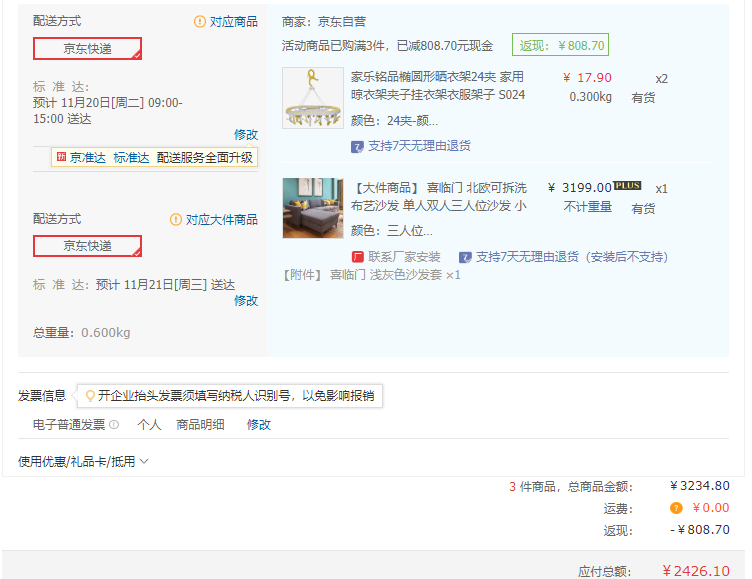This screenshot has width=752, height=579.
Task: Click the 7-day return icon in the sofa row
Action: pyautogui.click(x=465, y=257)
